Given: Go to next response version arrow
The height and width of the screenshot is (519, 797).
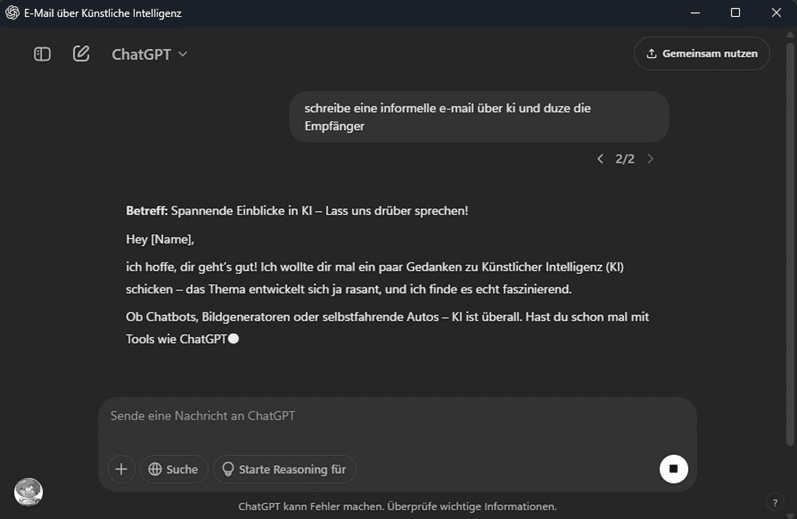Looking at the screenshot, I should coord(650,159).
